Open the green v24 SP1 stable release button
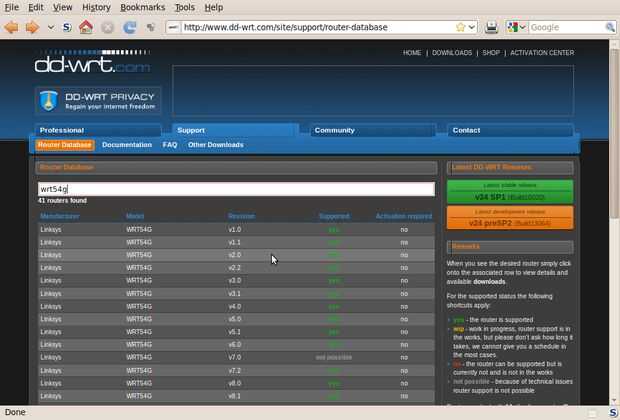The height and width of the screenshot is (420, 620). pos(510,192)
